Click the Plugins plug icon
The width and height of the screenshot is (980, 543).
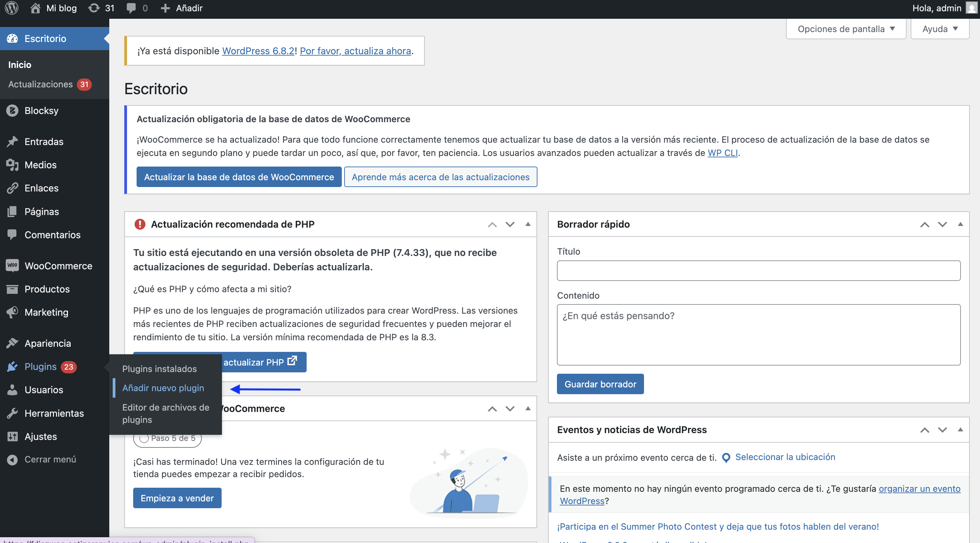[x=12, y=367]
